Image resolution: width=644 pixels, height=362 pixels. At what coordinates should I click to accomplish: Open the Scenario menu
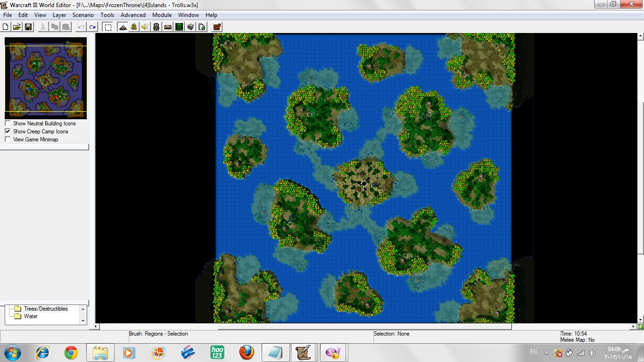pos(83,15)
